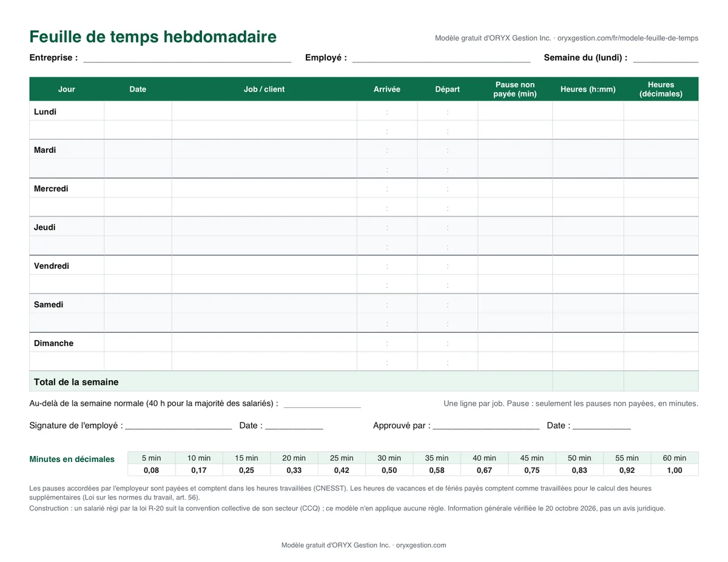Click the '60 min' conversion cell
This screenshot has height=562, width=728.
(x=675, y=458)
